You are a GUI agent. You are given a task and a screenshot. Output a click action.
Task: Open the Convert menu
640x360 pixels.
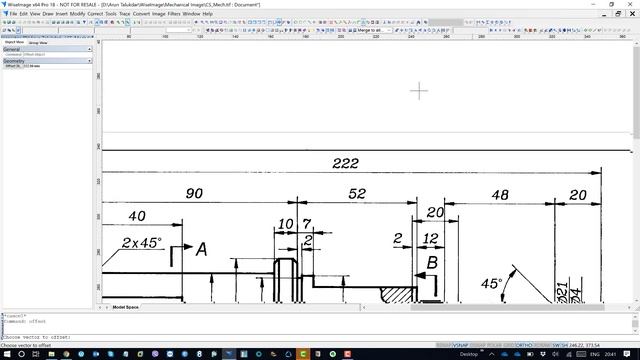[141, 13]
